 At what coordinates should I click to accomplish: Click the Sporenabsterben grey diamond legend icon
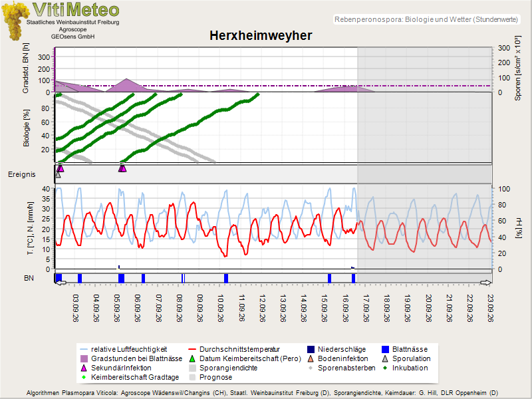[x=311, y=368]
